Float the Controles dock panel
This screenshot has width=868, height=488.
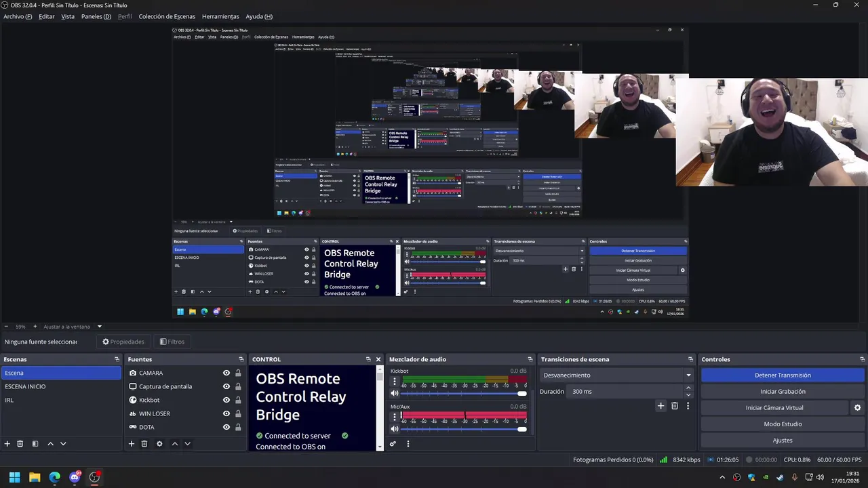point(863,359)
